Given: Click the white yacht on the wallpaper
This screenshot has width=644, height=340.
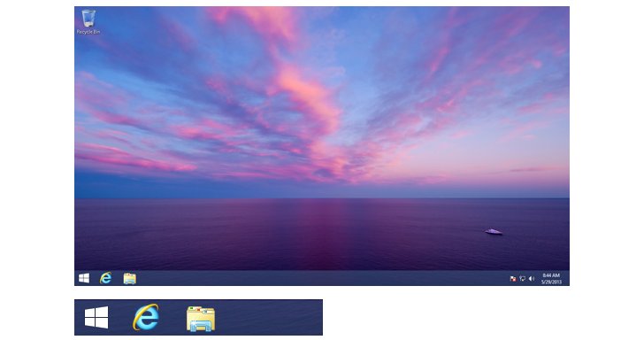Looking at the screenshot, I should [494, 232].
